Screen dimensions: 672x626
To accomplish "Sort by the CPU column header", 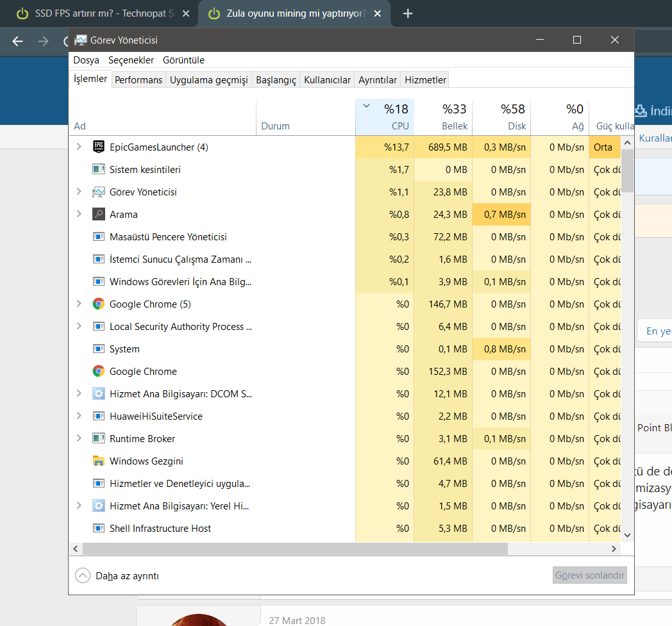I will tap(385, 117).
